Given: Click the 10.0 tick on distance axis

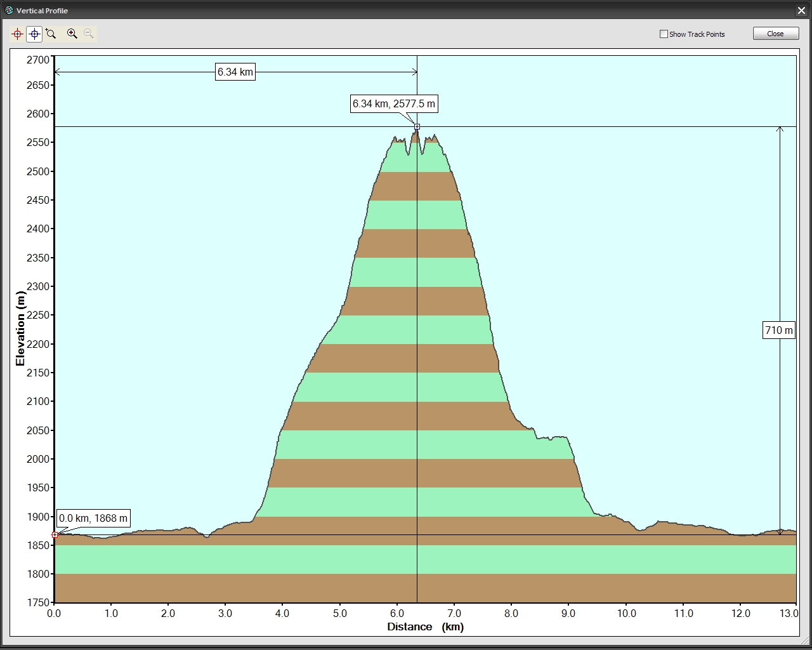Looking at the screenshot, I should (626, 614).
